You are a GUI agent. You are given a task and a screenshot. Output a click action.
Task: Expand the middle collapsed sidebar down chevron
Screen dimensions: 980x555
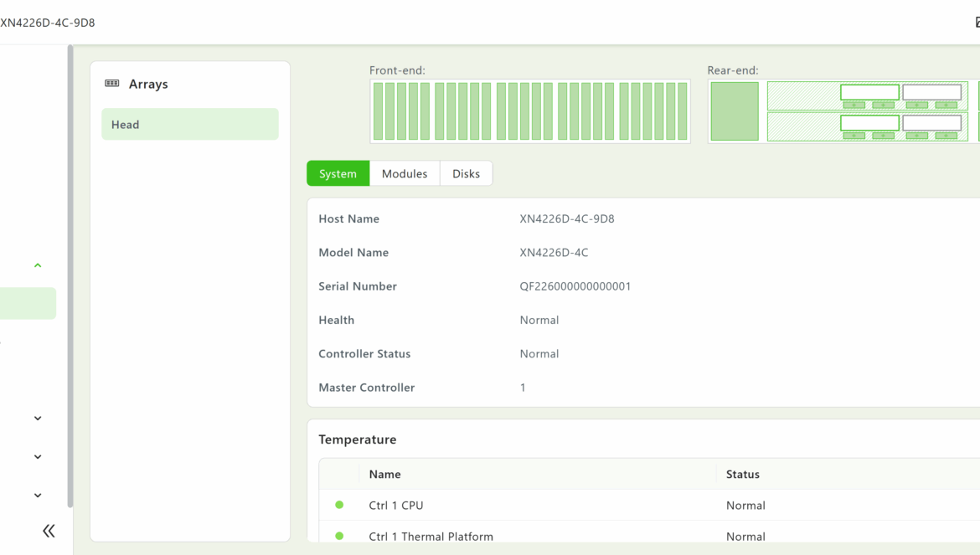click(x=38, y=457)
